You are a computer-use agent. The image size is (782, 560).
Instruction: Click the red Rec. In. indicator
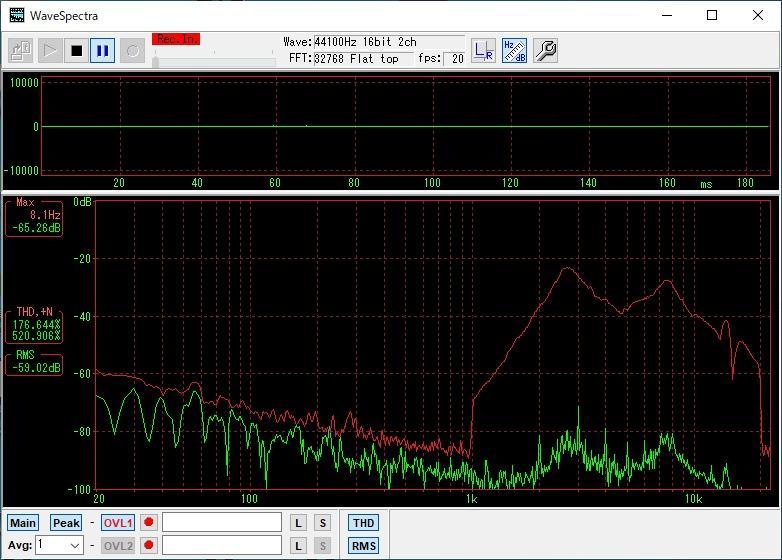[x=176, y=39]
